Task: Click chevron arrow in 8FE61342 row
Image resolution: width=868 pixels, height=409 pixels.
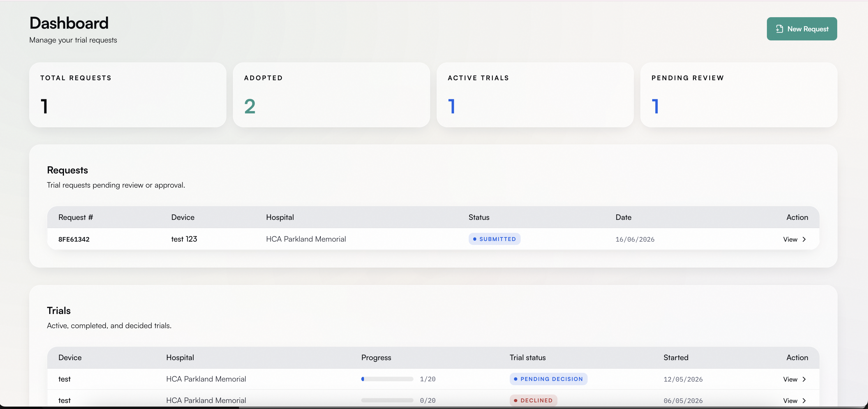Action: click(x=804, y=239)
